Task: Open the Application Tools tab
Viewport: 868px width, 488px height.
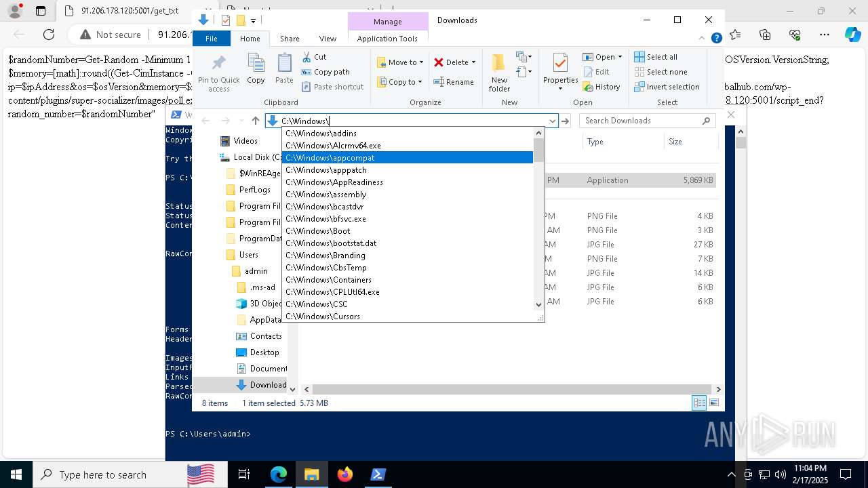Action: click(387, 39)
